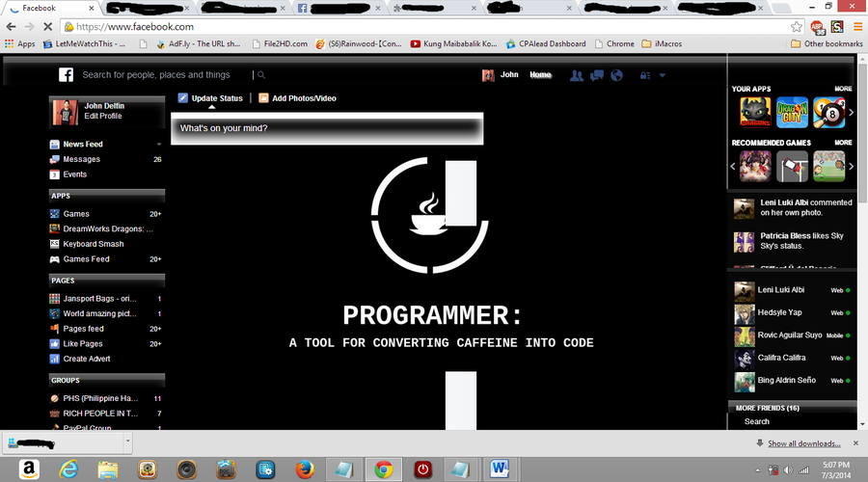Open the download item options arrow
Screen dimensions: 868x482
(x=128, y=442)
